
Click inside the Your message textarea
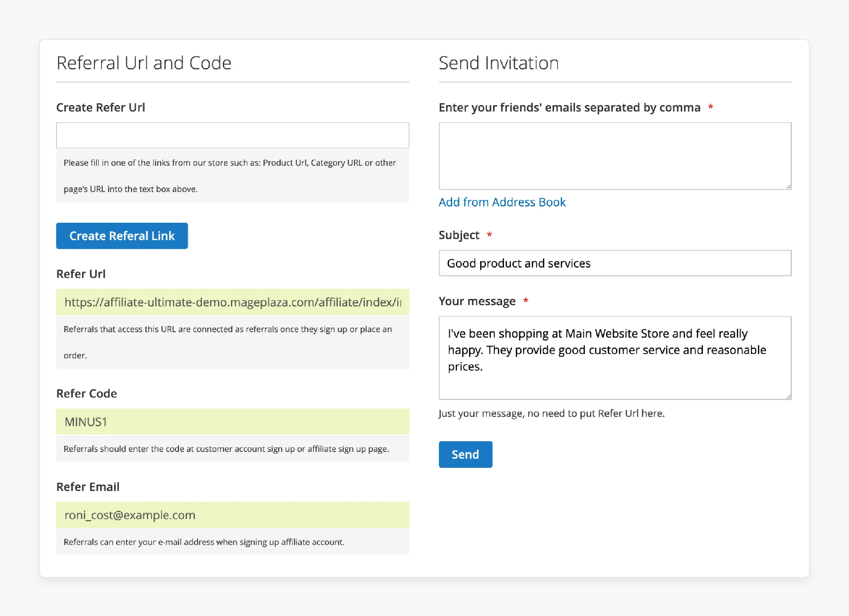[x=615, y=358]
